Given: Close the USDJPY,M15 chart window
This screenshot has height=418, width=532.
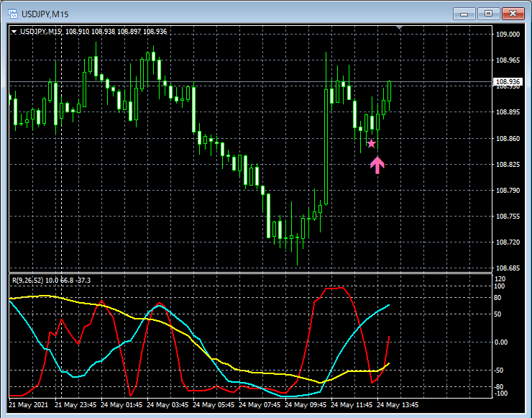Looking at the screenshot, I should tap(513, 14).
